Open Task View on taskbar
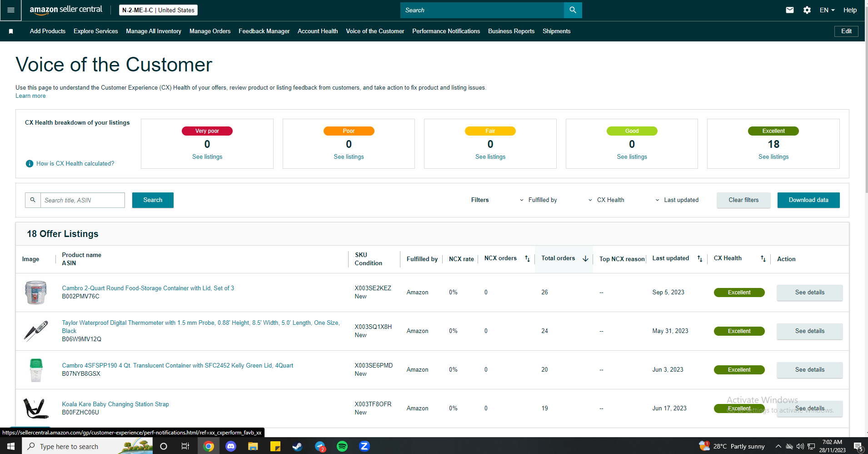Image resolution: width=868 pixels, height=454 pixels. (x=185, y=446)
